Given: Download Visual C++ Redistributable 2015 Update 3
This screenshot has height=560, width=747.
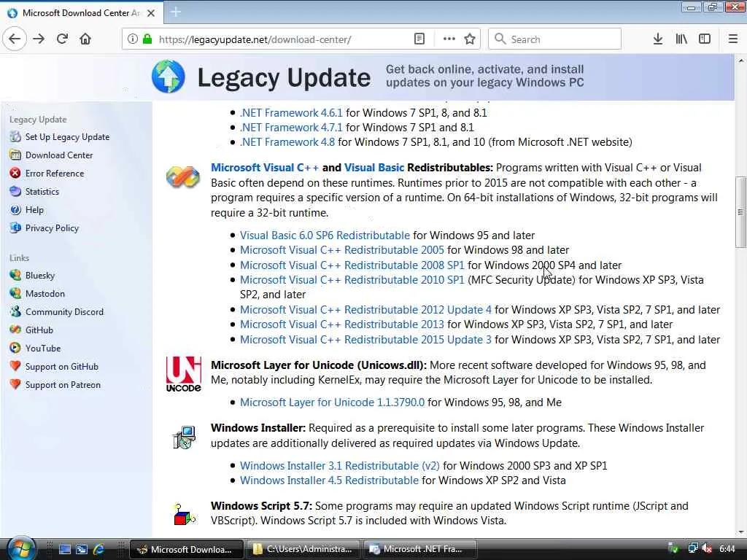Looking at the screenshot, I should (366, 340).
